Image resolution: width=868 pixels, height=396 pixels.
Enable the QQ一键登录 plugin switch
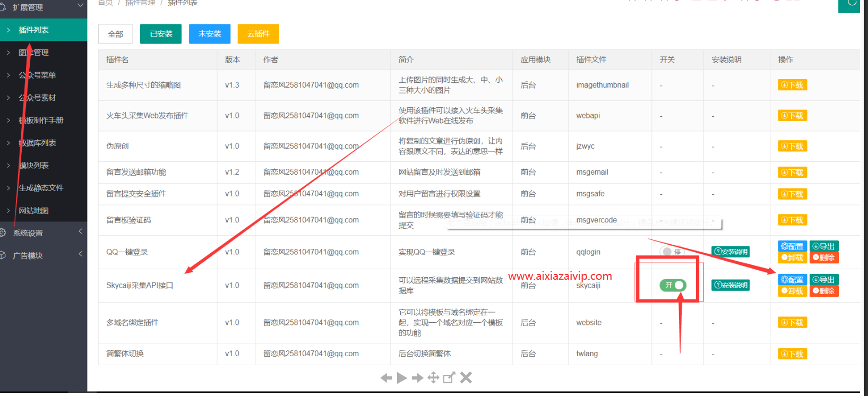[x=672, y=252]
